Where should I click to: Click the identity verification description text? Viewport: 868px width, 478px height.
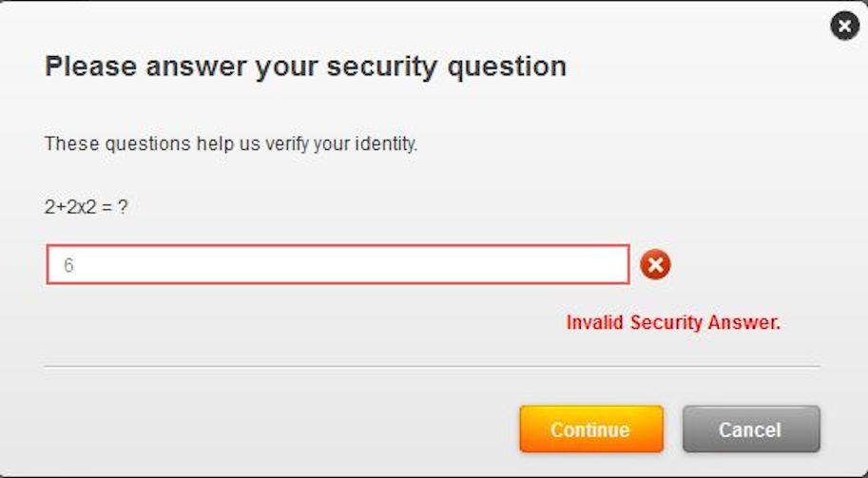pyautogui.click(x=231, y=145)
